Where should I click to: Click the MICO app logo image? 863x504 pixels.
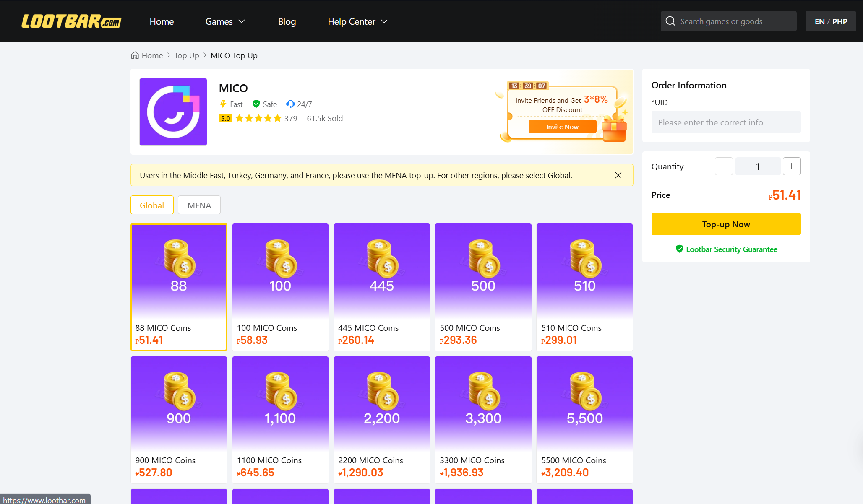173,112
